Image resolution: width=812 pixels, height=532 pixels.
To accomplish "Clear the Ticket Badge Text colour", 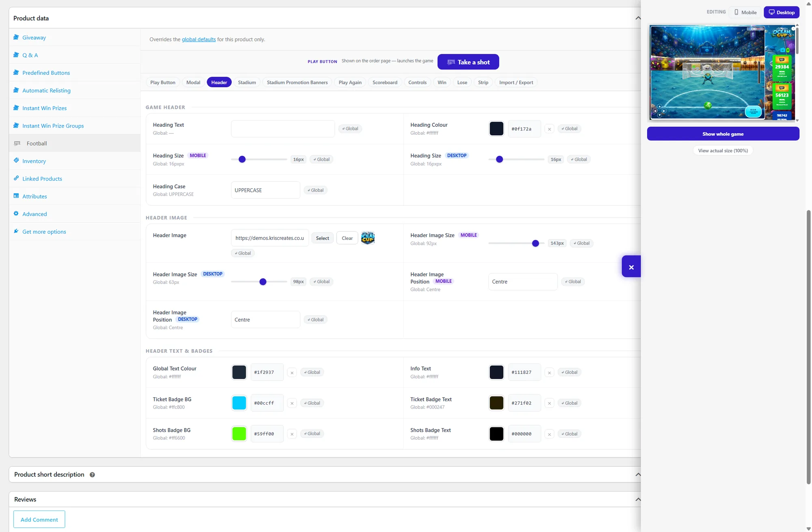I will [x=549, y=403].
